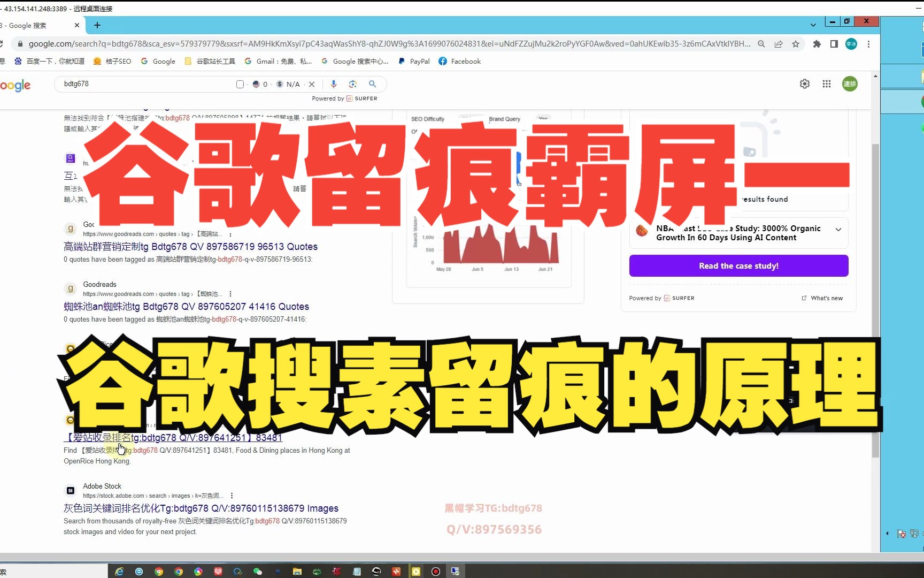The image size is (924, 578).
Task: Open WeChat from the taskbar
Action: [258, 572]
